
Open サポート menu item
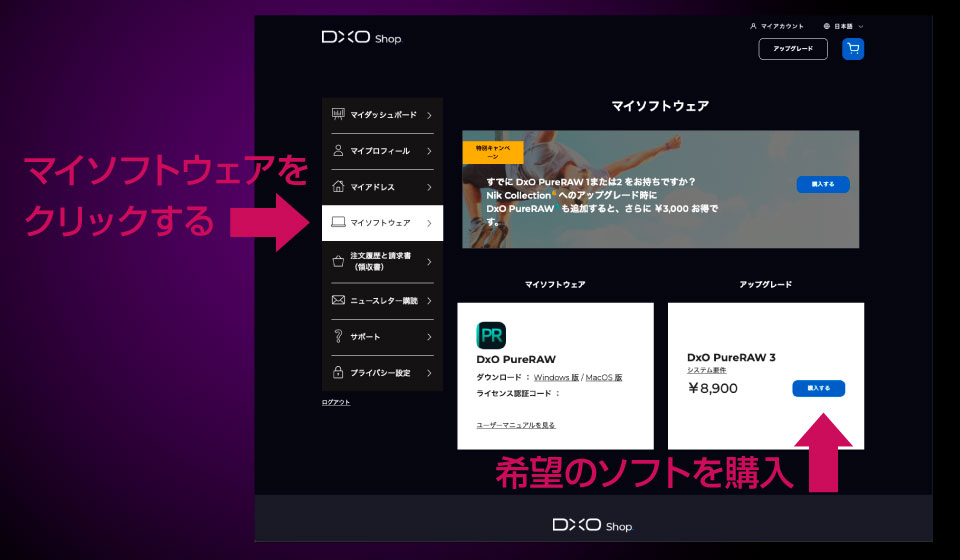coord(382,337)
